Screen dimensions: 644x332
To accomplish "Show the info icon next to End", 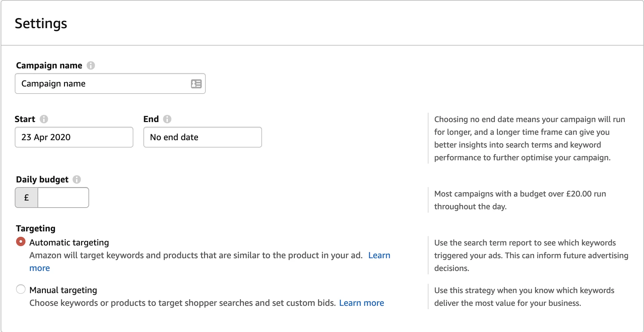I will pyautogui.click(x=167, y=119).
